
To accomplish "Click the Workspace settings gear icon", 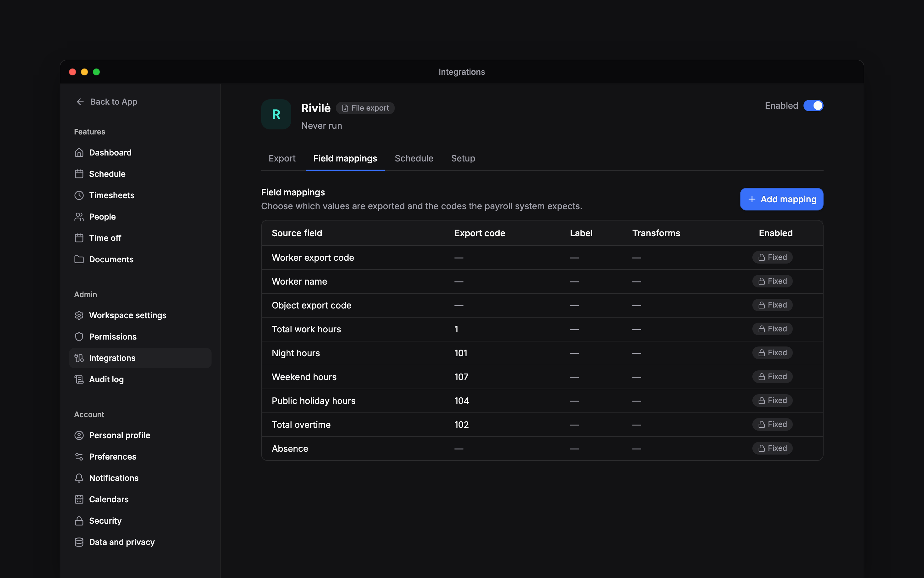I will click(79, 315).
